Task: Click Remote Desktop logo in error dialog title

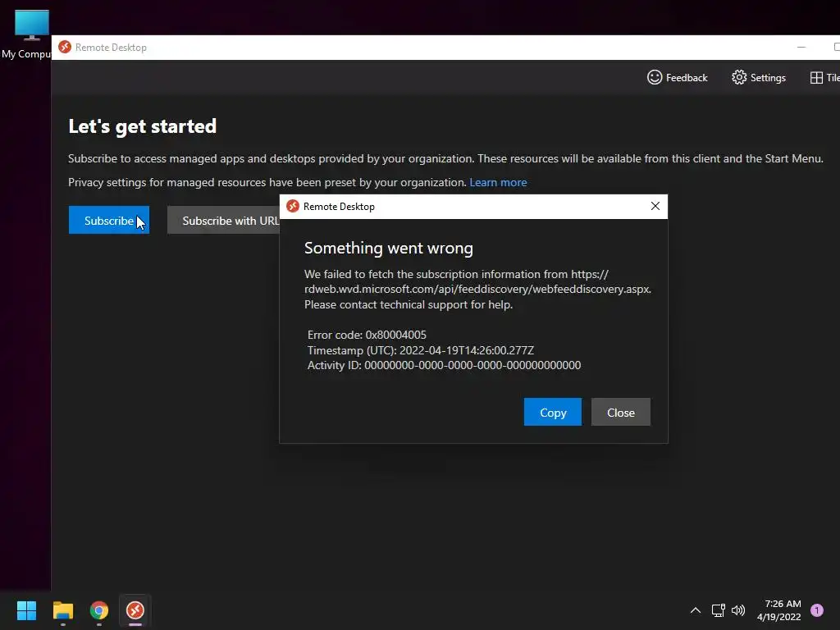Action: [293, 206]
